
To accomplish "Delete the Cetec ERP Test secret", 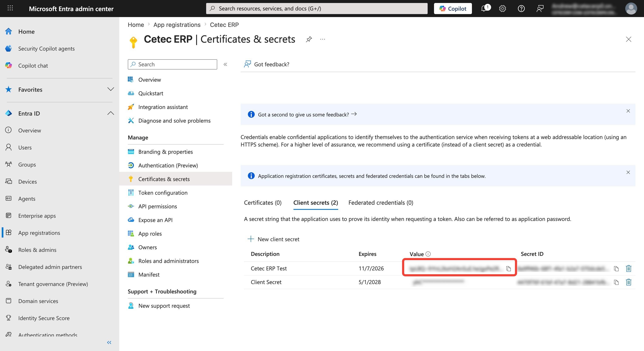I will (628, 268).
